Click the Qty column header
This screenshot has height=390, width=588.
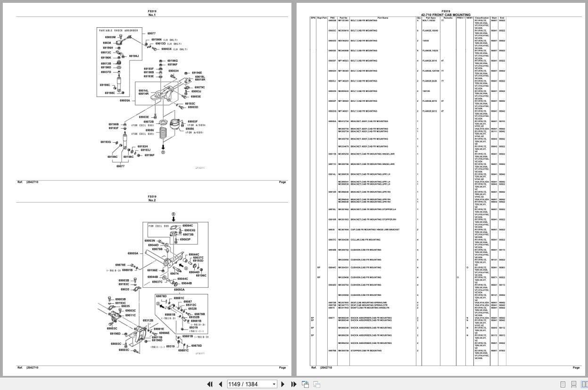tap(418, 18)
